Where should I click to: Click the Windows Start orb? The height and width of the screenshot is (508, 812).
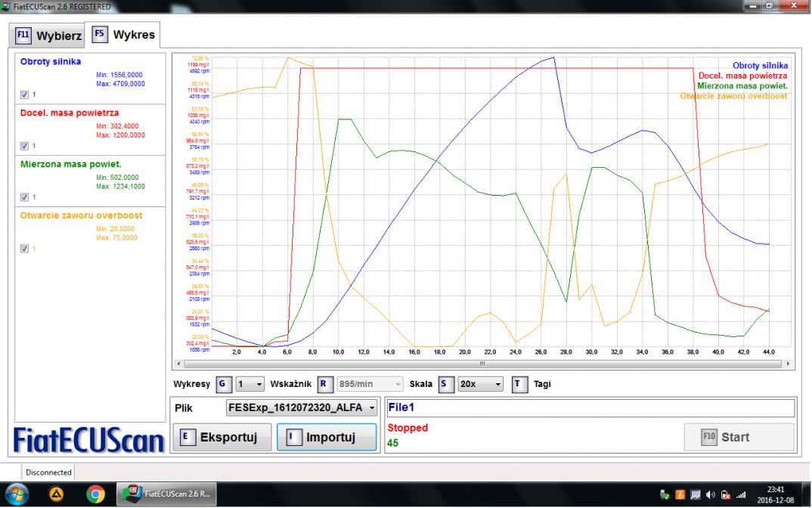click(17, 495)
